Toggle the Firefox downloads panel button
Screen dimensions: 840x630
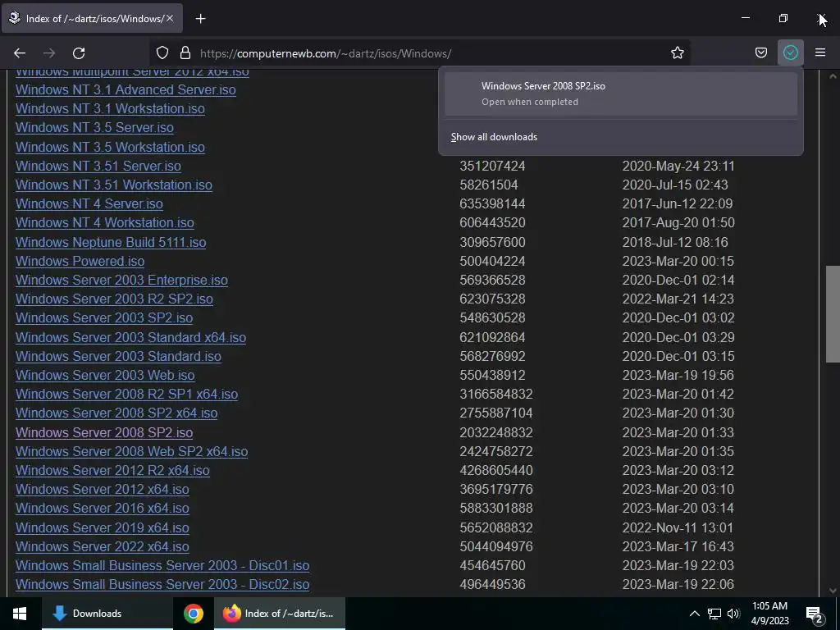791,52
